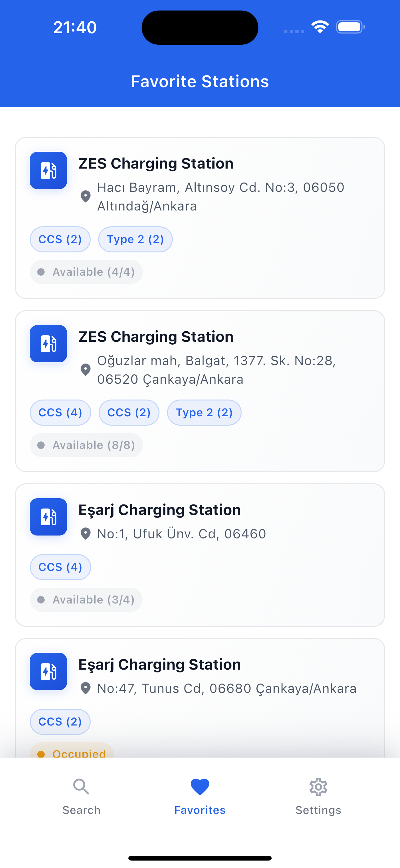Screen dimensions: 400x868
Task: Tap Available (3/4) status badge
Action: [x=86, y=600]
